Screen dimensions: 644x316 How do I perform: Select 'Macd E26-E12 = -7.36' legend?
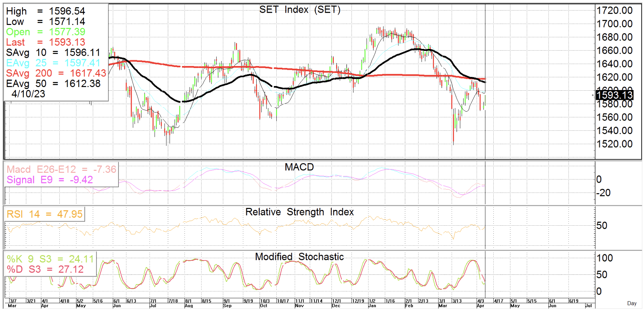tap(61, 169)
